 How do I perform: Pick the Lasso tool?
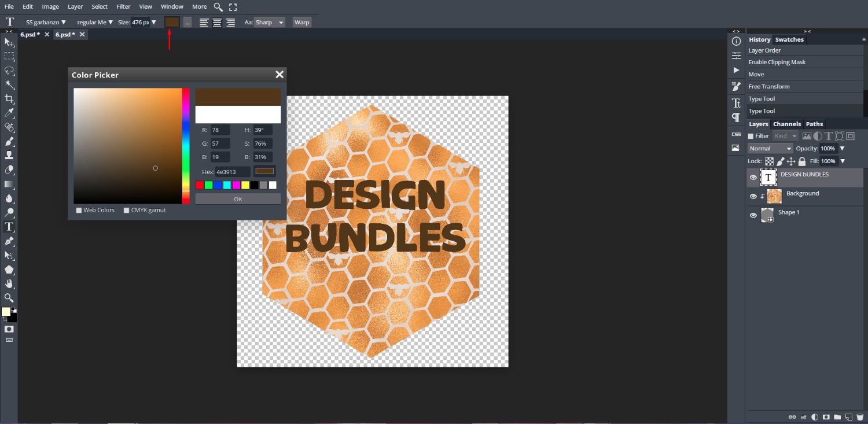(x=9, y=70)
